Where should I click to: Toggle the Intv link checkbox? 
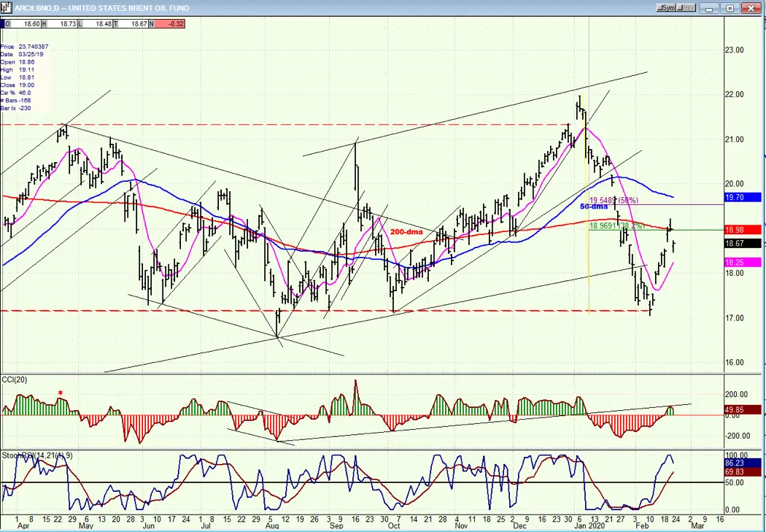tap(686, 8)
